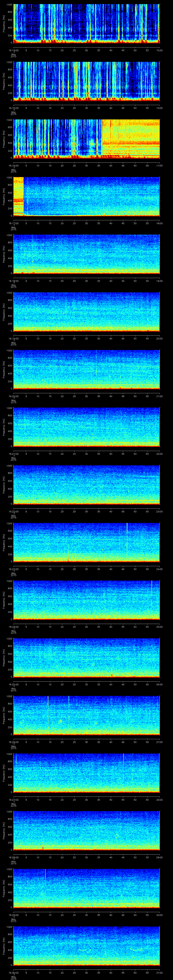Click the 16:21:00 start time label

(x=13, y=454)
